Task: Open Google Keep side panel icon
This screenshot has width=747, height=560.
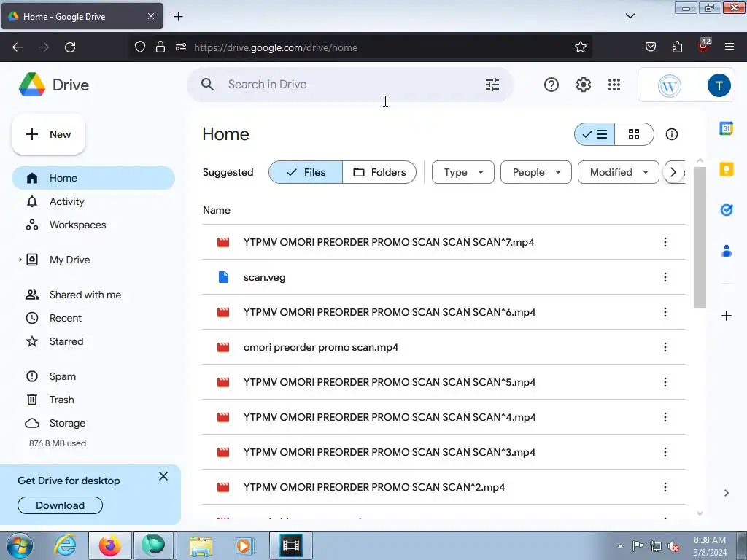Action: click(x=726, y=169)
